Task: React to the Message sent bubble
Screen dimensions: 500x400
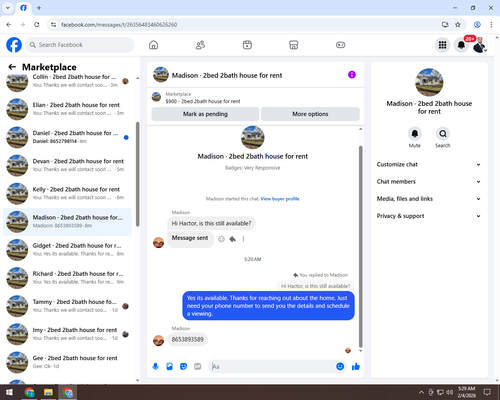Action: [x=221, y=239]
